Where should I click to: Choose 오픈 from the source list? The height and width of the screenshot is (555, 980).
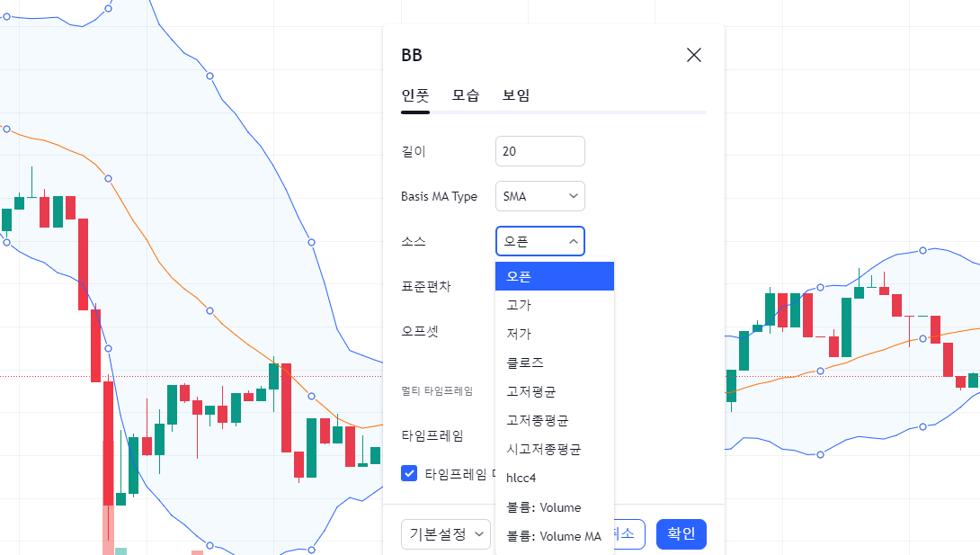point(554,276)
